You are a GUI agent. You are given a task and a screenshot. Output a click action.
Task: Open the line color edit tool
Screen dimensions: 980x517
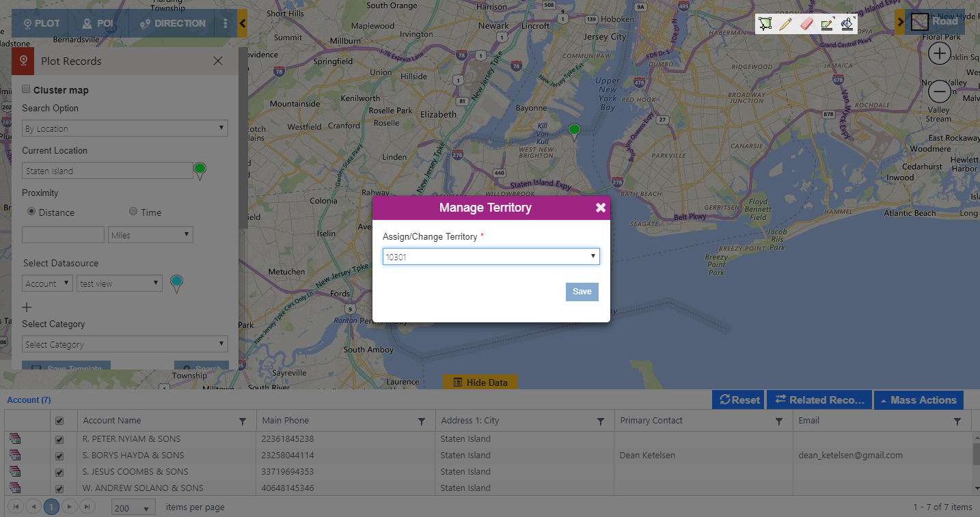(x=828, y=24)
